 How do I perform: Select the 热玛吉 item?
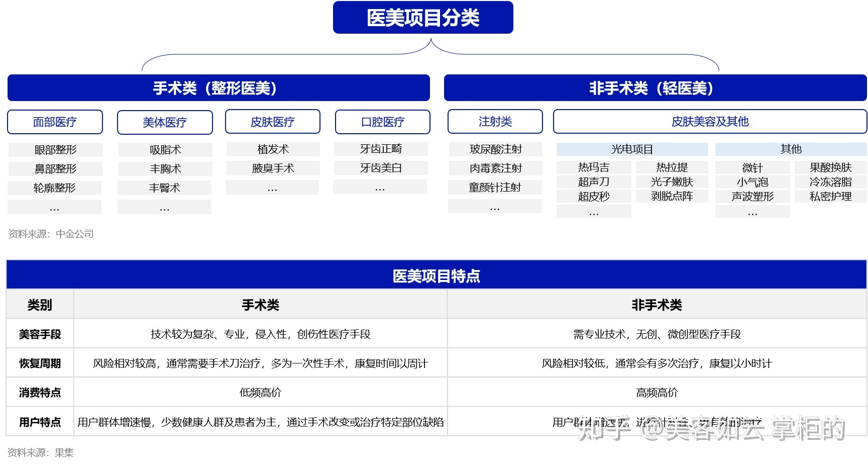(593, 167)
